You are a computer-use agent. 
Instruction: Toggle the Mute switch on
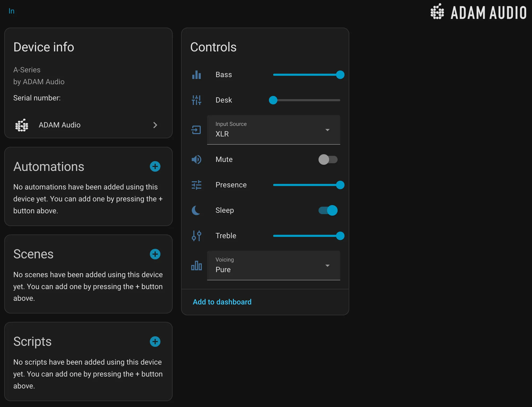[x=328, y=160]
